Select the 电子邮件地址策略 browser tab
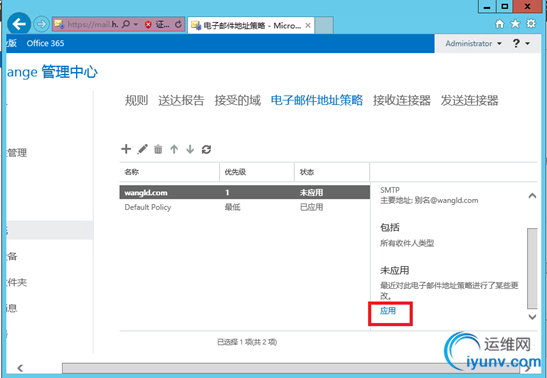The width and height of the screenshot is (547, 378). click(x=250, y=25)
